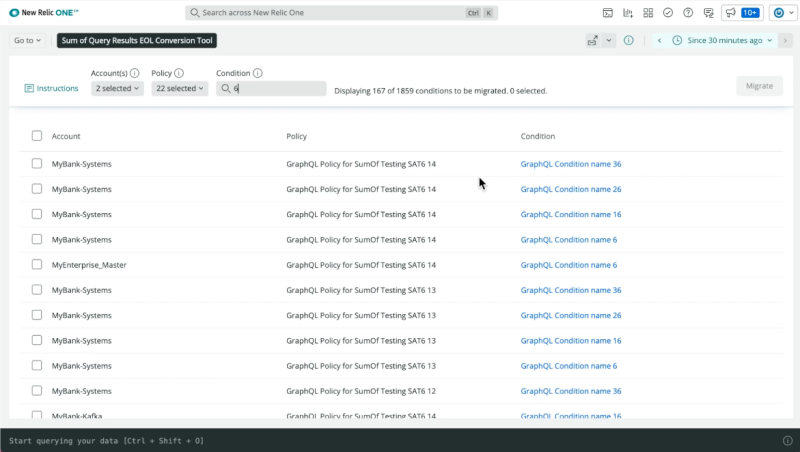Image resolution: width=800 pixels, height=452 pixels.
Task: Check the MyEnterprise_Master row checkbox
Action: click(x=37, y=264)
